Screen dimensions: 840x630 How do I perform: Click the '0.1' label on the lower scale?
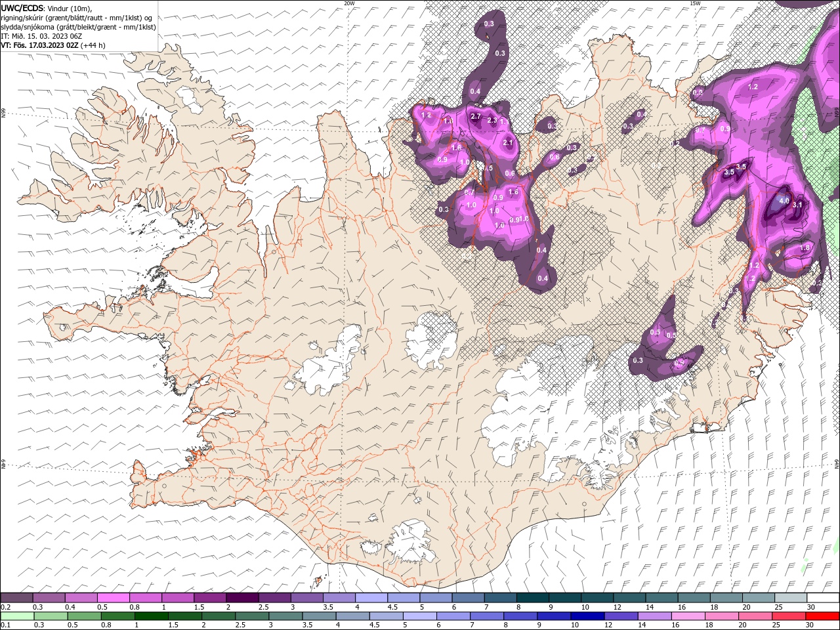point(5,625)
